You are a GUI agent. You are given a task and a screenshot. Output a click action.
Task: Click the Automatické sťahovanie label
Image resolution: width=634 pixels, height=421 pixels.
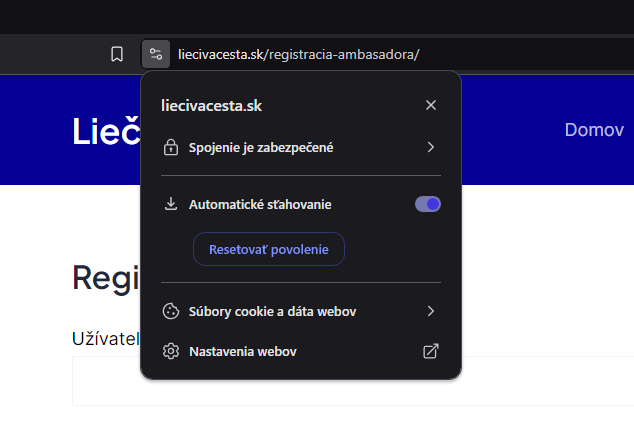[x=260, y=205]
